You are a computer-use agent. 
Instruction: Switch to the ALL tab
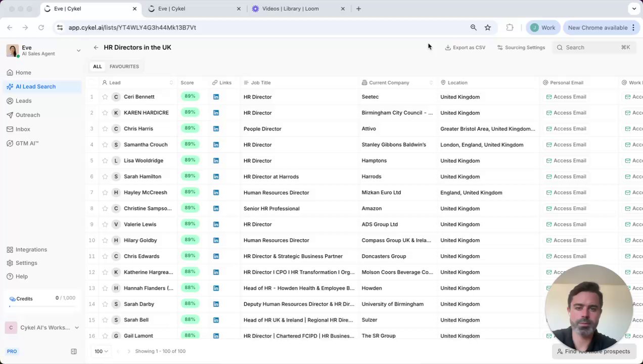click(97, 66)
